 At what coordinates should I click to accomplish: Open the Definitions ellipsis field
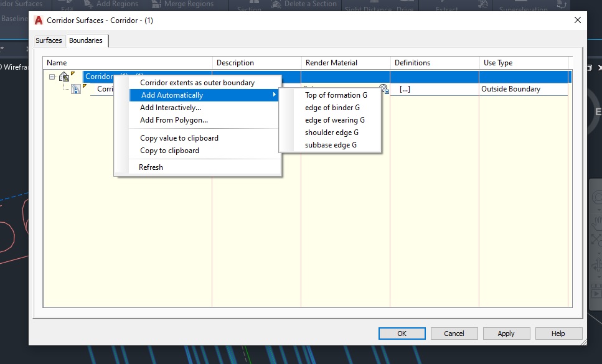tap(405, 88)
